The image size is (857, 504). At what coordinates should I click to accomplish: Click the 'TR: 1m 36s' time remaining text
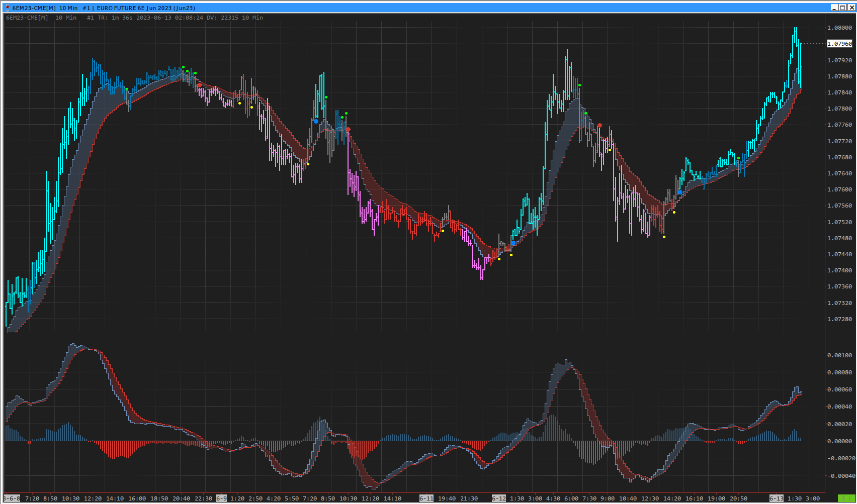[115, 18]
